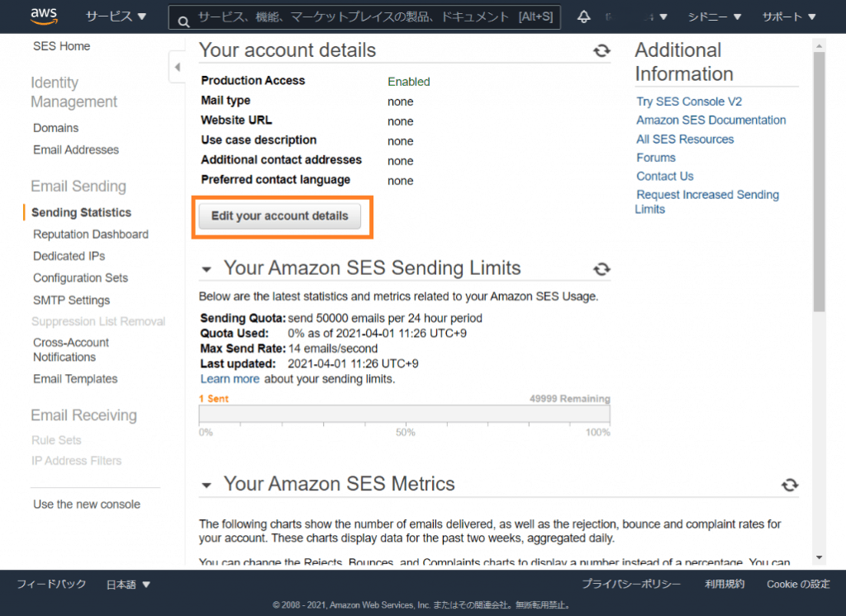Refresh the SES Metrics section
Image resolution: width=846 pixels, height=616 pixels.
pos(789,485)
